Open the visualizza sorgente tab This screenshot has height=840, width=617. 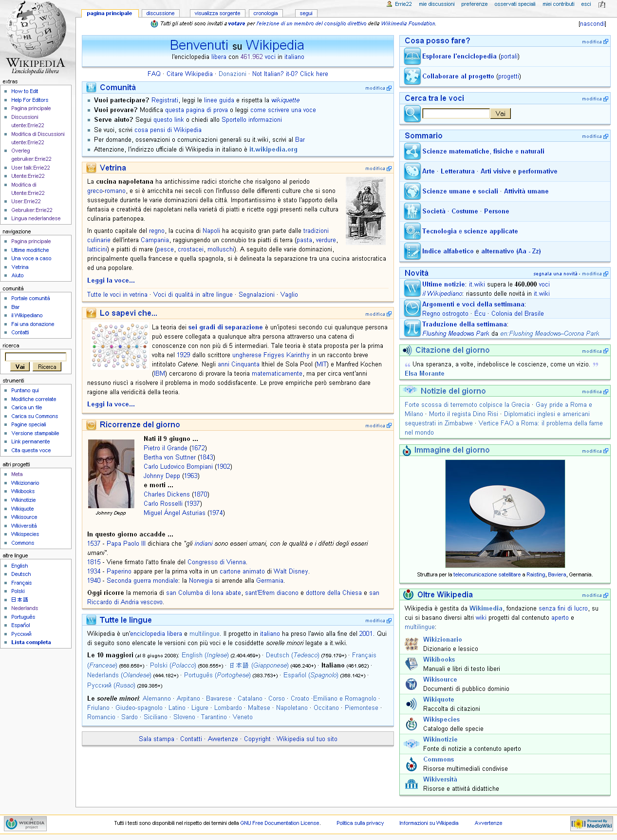[x=217, y=13]
